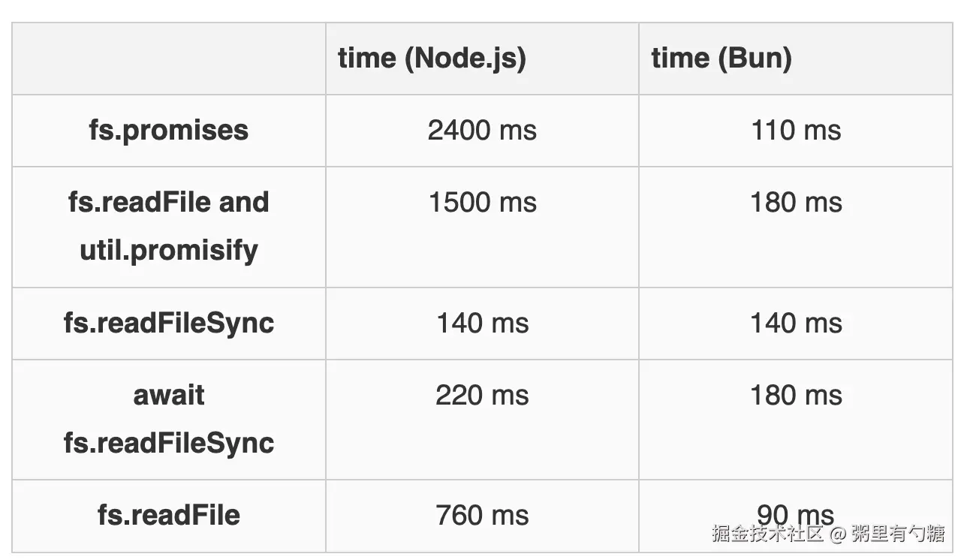Click Bun's 180 ms promisify result
Screen dimensions: 961x560
796,203
